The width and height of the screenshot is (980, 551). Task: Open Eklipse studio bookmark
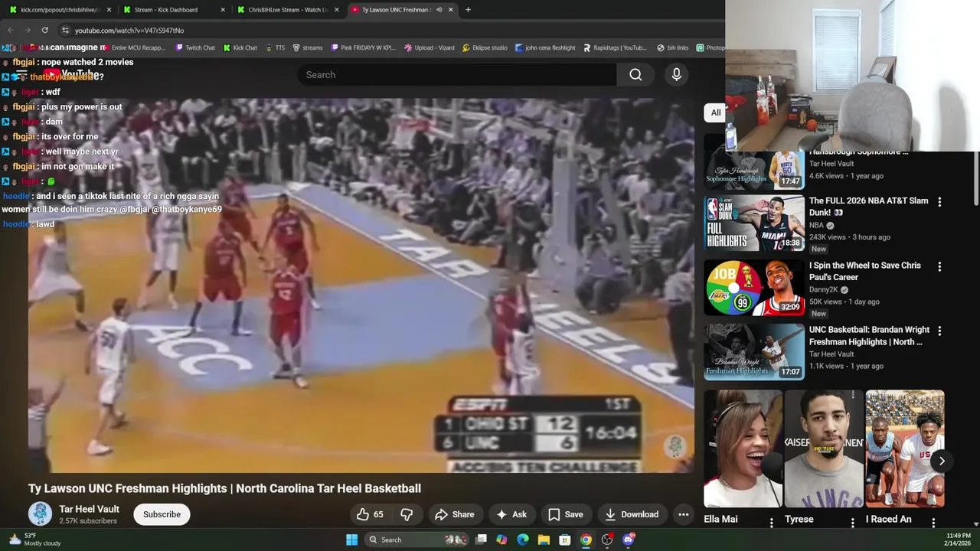(485, 47)
